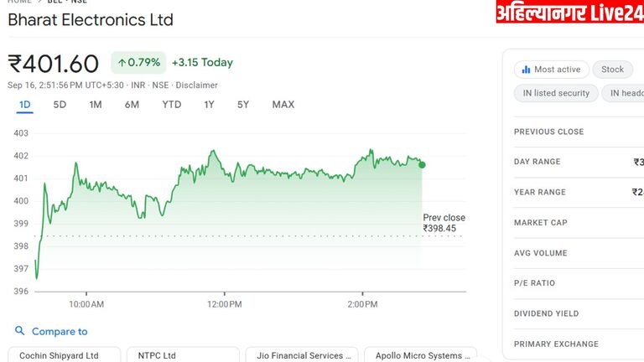Image resolution: width=644 pixels, height=362 pixels.
Task: Click the Stock tag chip
Action: [612, 70]
